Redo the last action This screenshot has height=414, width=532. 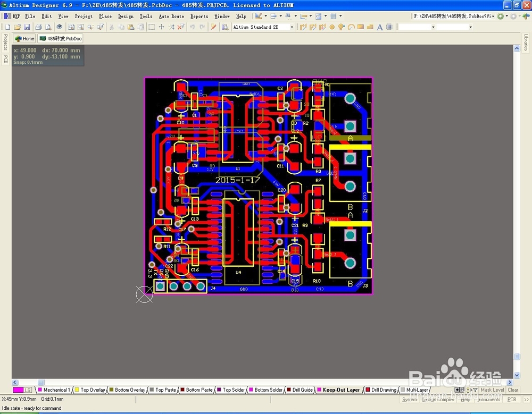pyautogui.click(x=202, y=27)
